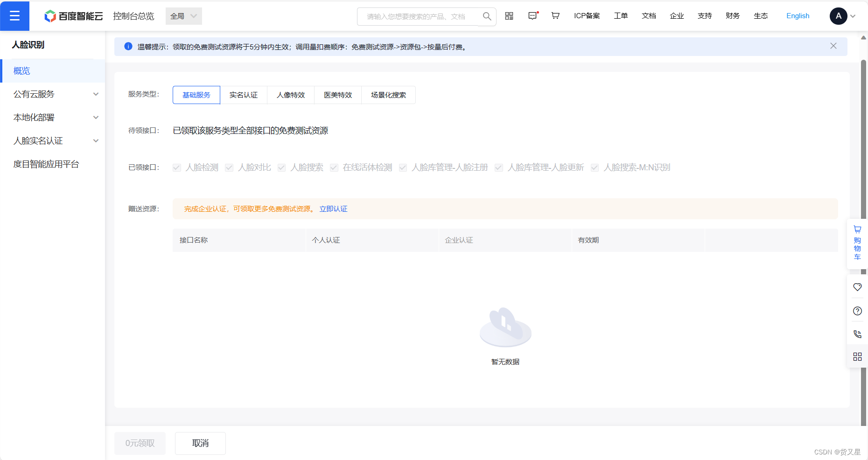This screenshot has height=460, width=868.
Task: Open the 文档 header link
Action: [649, 16]
